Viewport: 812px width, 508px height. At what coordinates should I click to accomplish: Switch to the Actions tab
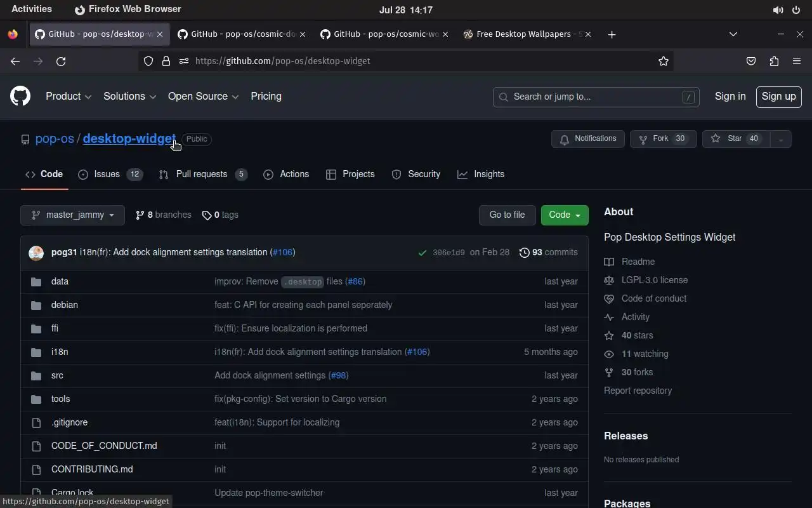pyautogui.click(x=286, y=174)
